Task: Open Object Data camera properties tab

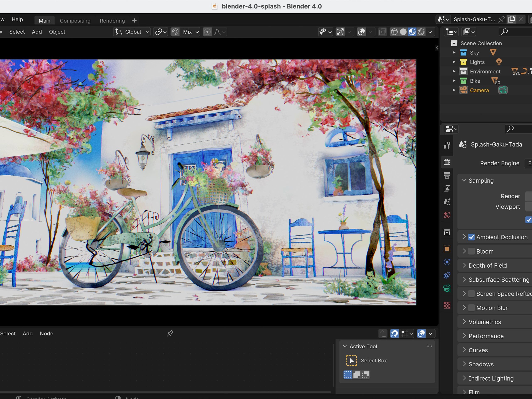Action: click(x=447, y=288)
